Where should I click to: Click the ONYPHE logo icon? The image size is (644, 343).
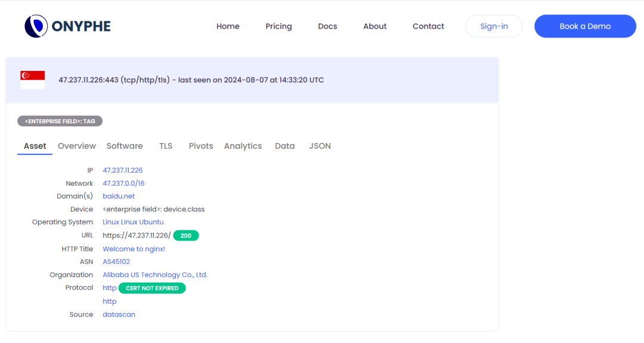tap(36, 26)
